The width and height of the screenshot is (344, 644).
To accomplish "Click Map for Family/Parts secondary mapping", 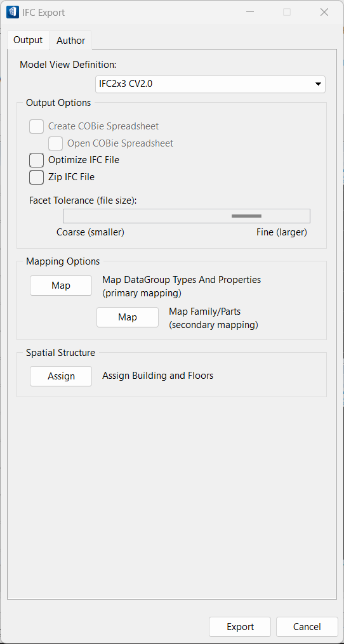I will (128, 317).
